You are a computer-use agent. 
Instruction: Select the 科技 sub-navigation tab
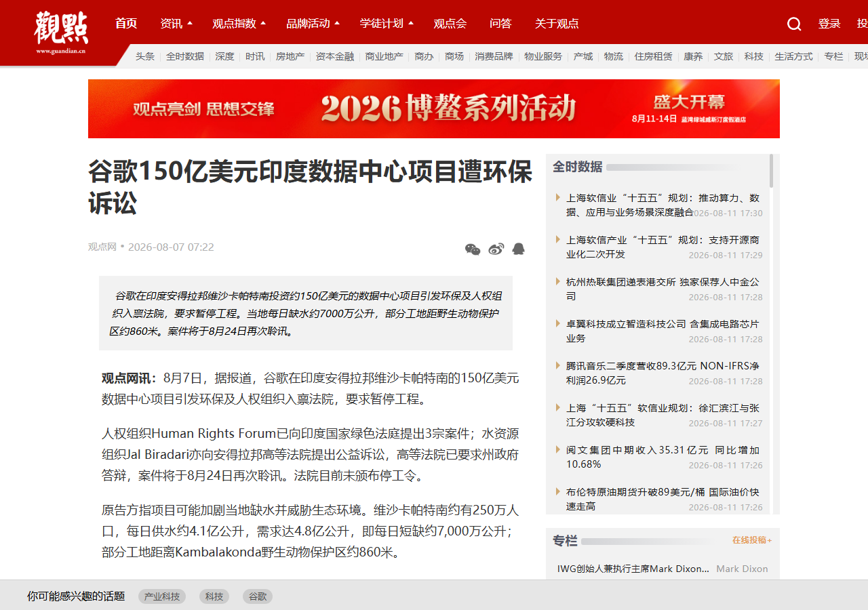(x=754, y=56)
